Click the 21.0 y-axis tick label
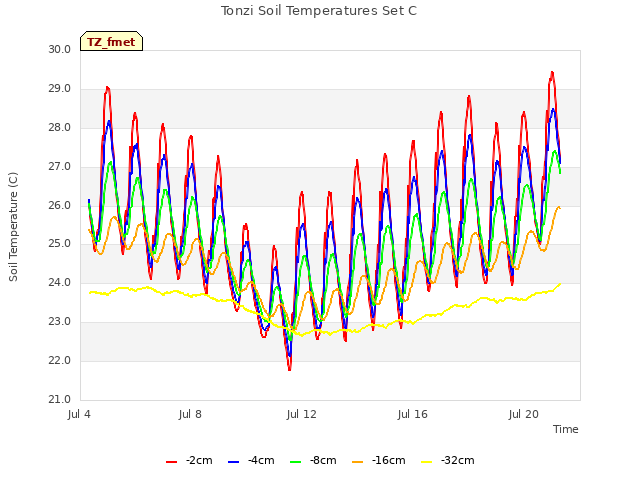 [60, 399]
